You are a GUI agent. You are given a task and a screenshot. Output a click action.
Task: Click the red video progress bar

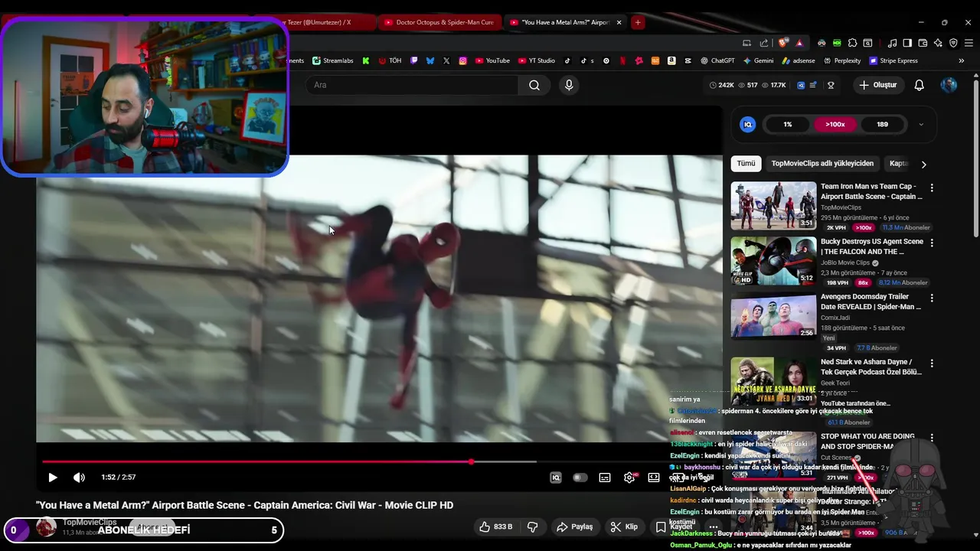(x=256, y=461)
